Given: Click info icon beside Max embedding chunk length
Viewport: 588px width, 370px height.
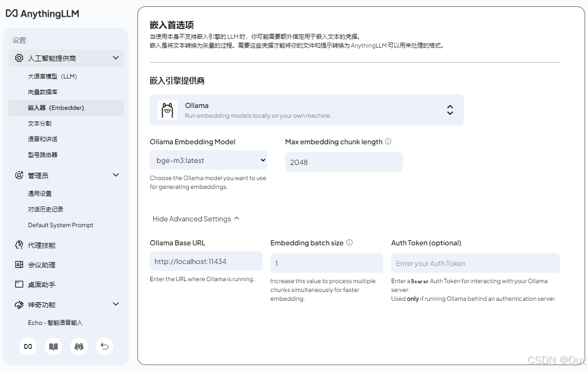Looking at the screenshot, I should coord(388,141).
